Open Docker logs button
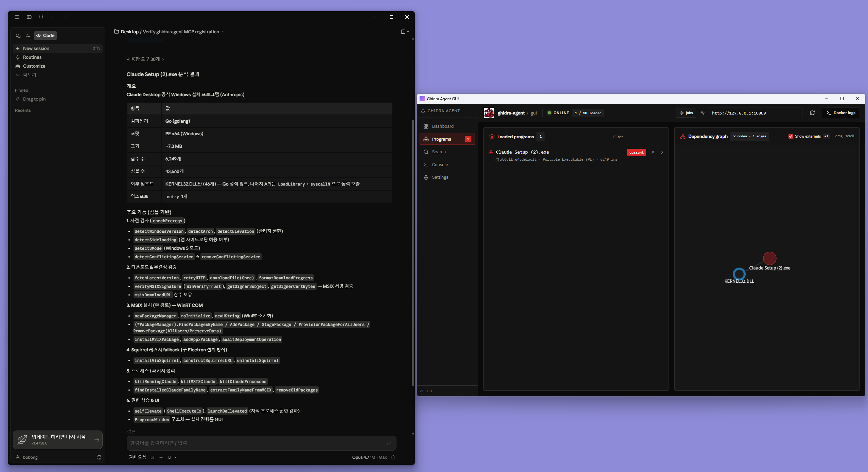 tap(841, 113)
